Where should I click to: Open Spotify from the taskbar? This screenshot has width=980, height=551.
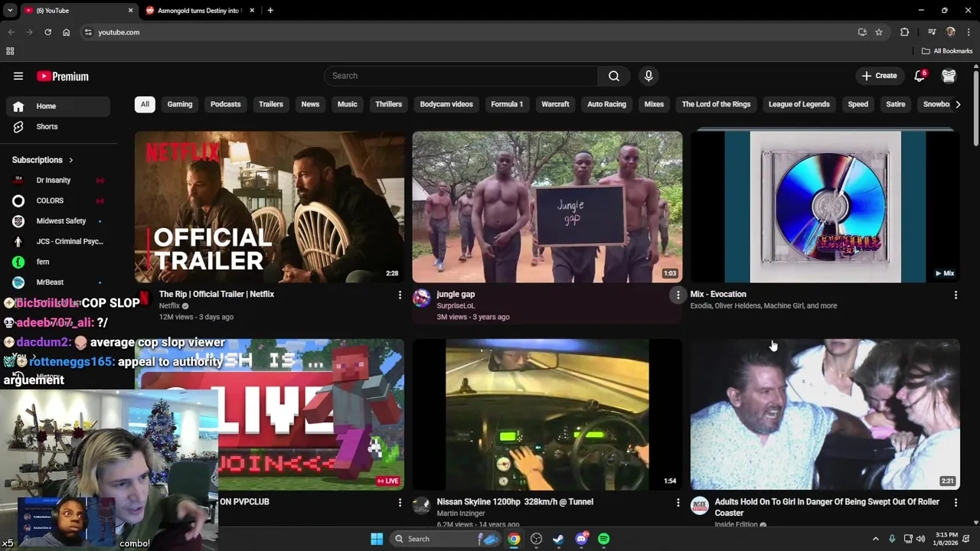pyautogui.click(x=604, y=539)
